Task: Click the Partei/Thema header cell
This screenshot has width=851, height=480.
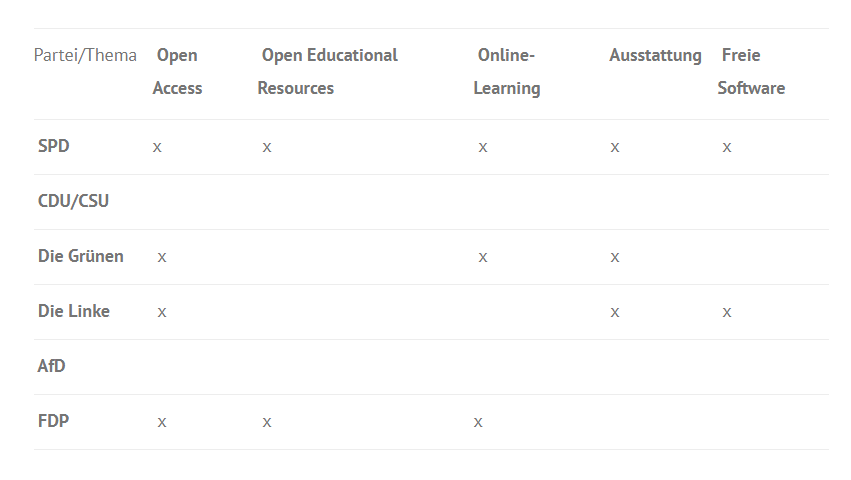Action: point(85,55)
